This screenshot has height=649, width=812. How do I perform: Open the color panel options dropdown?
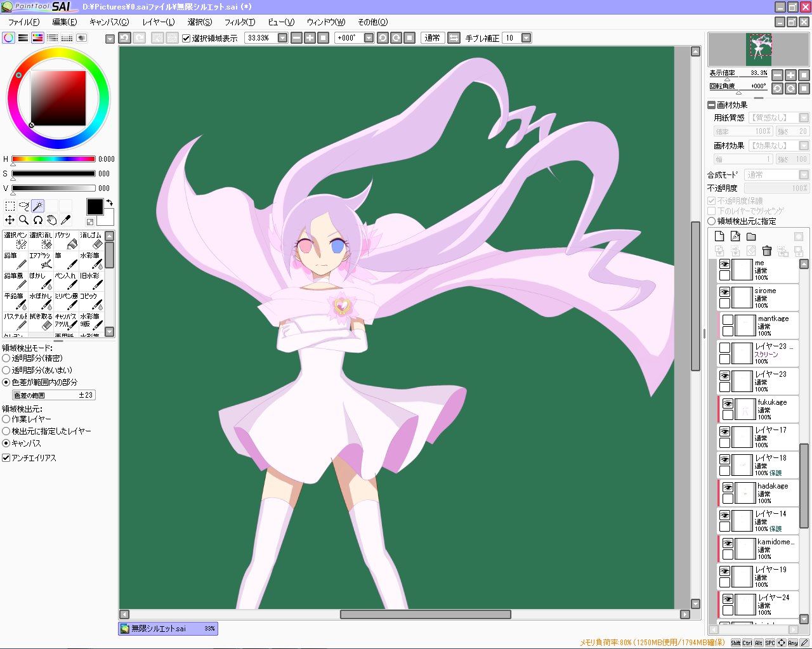pyautogui.click(x=110, y=39)
